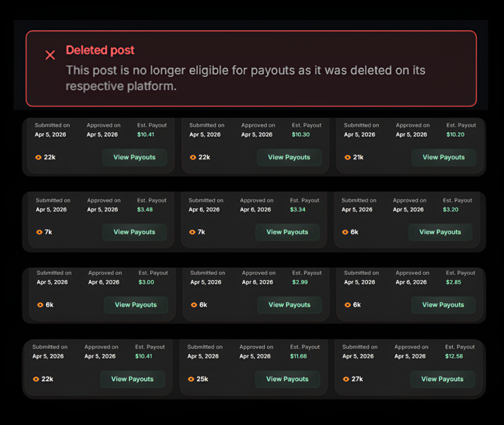Click the $2.99 est. payout amount

point(300,282)
